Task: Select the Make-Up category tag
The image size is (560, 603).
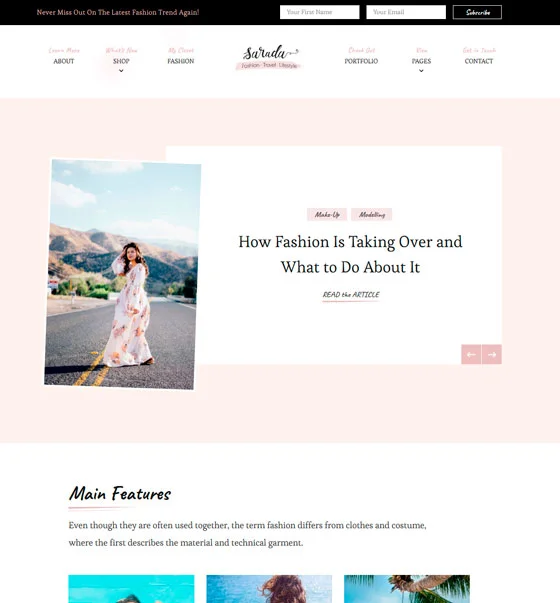Action: tap(327, 215)
